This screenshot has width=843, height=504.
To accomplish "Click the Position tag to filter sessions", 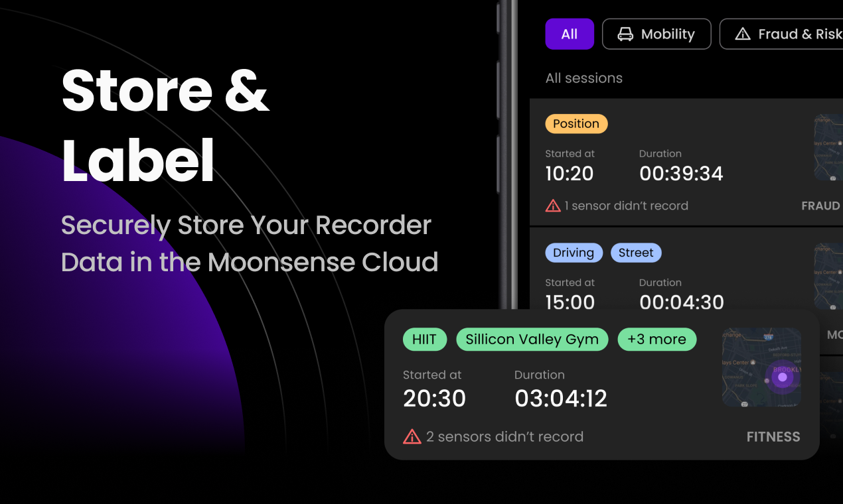I will pos(576,123).
